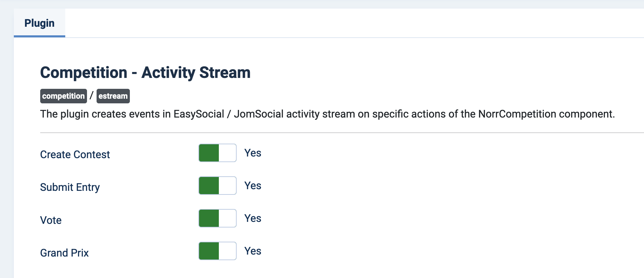Viewport: 644px width, 278px height.
Task: Click the Create Contest field label
Action: click(75, 154)
